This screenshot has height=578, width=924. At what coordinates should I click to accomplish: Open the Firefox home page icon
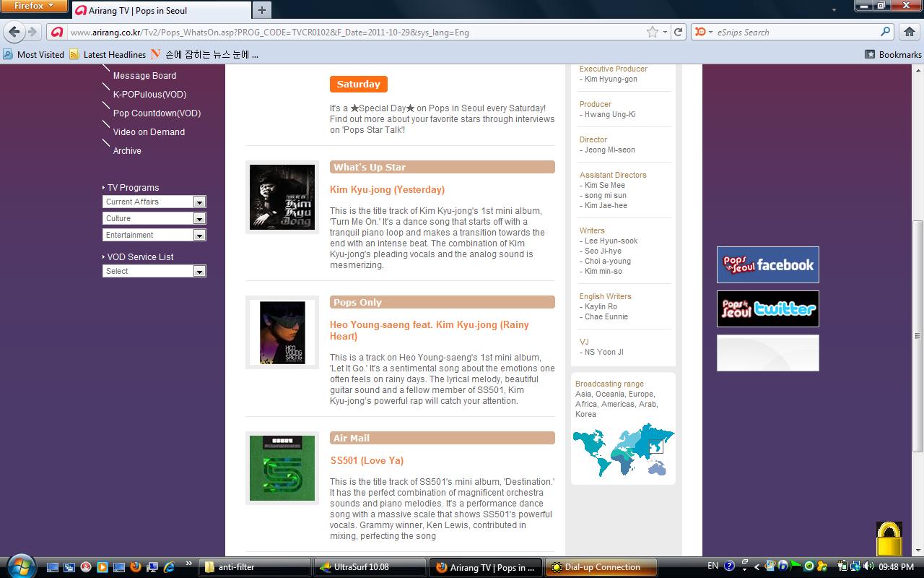point(909,32)
